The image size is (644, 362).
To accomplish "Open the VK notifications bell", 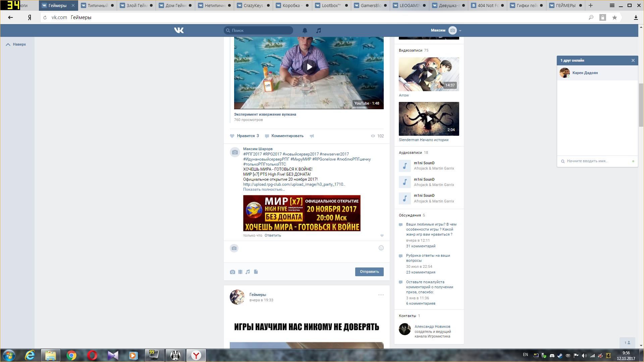I will (305, 31).
